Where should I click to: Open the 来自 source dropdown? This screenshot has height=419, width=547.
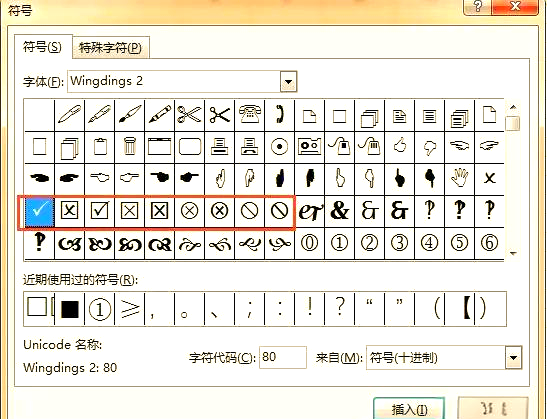pyautogui.click(x=513, y=358)
